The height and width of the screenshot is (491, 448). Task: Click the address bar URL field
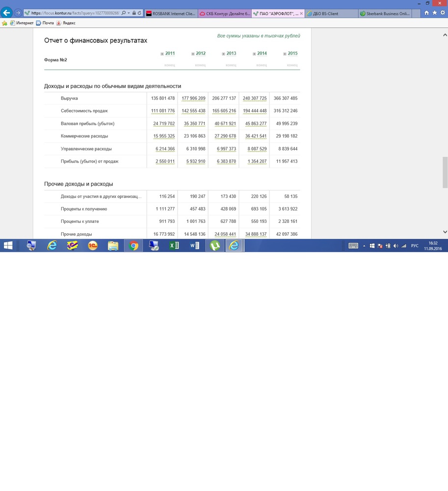pos(75,13)
